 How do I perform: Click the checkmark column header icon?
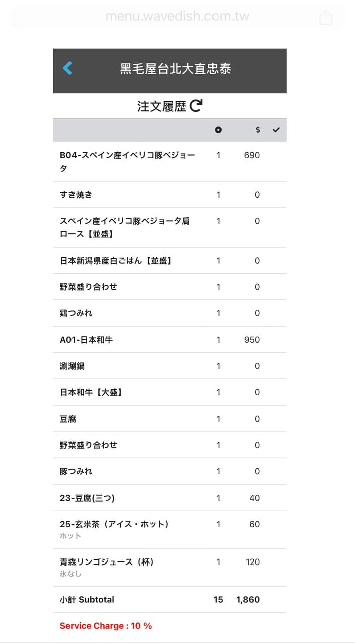point(276,130)
